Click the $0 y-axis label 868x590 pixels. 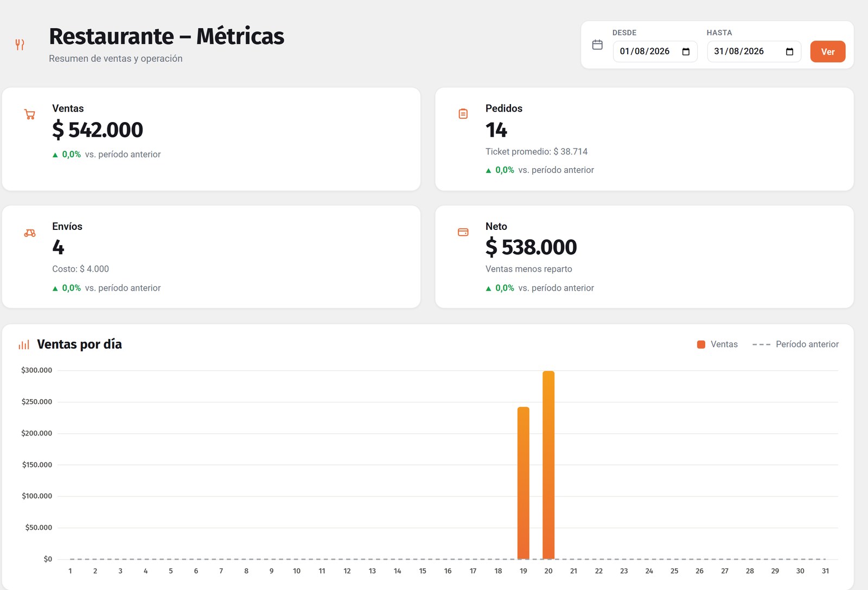tap(48, 559)
